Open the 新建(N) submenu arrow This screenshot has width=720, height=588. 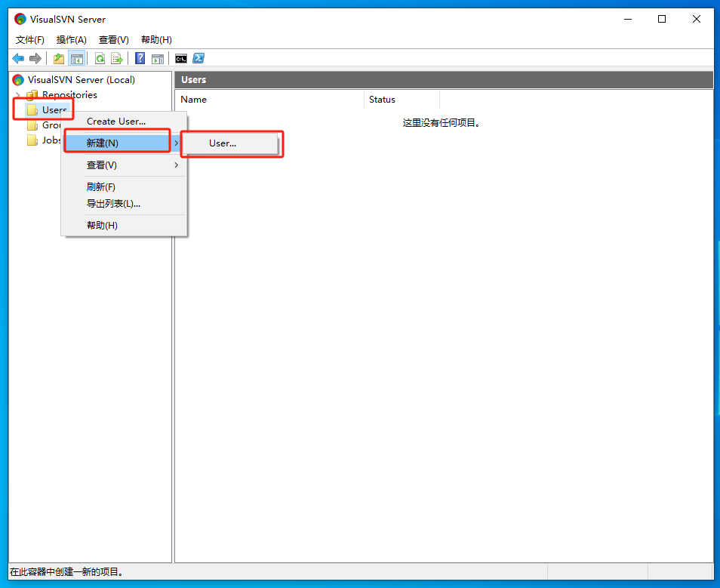click(x=176, y=143)
